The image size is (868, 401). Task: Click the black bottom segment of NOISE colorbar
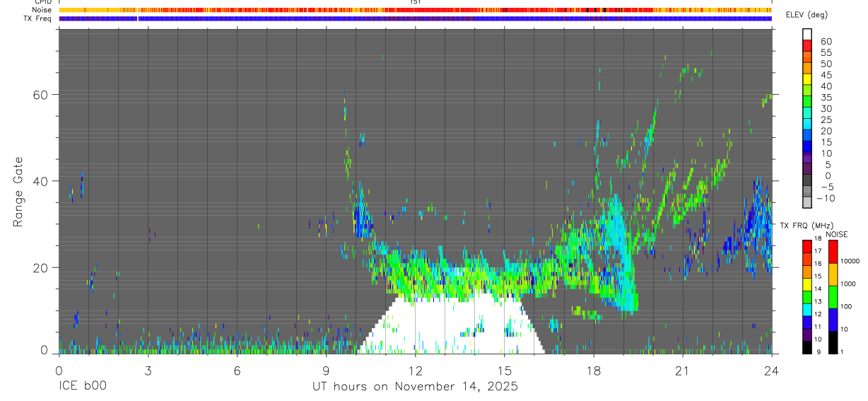click(833, 342)
